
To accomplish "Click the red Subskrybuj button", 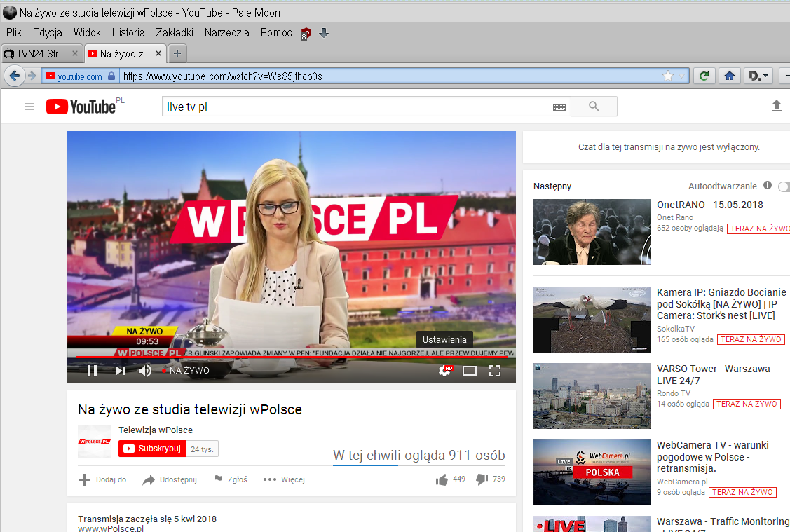I will click(152, 449).
